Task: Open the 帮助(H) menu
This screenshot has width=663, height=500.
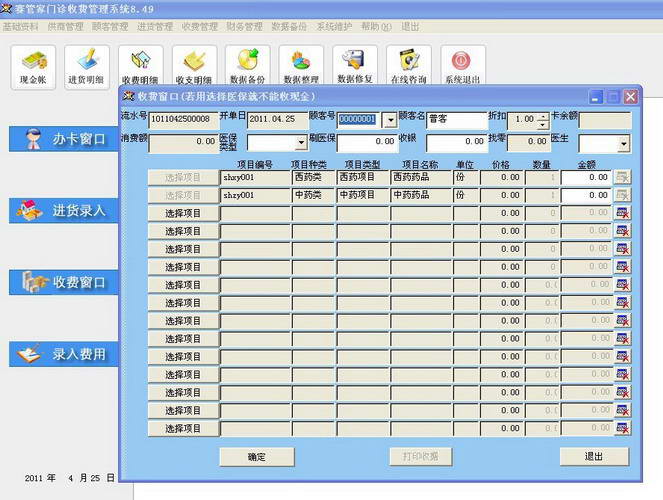Action: (376, 27)
